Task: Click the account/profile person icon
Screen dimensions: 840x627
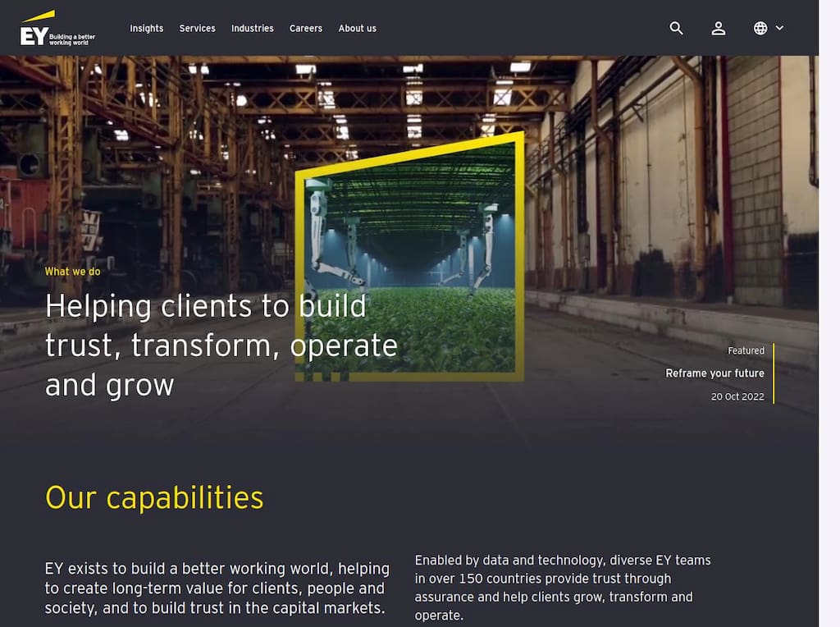Action: [x=719, y=28]
